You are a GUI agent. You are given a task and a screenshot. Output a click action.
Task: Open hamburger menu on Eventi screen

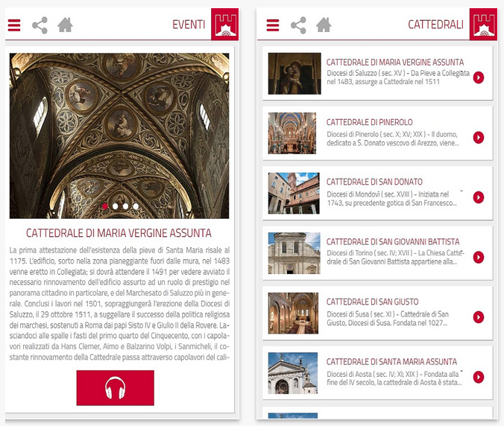(x=14, y=25)
